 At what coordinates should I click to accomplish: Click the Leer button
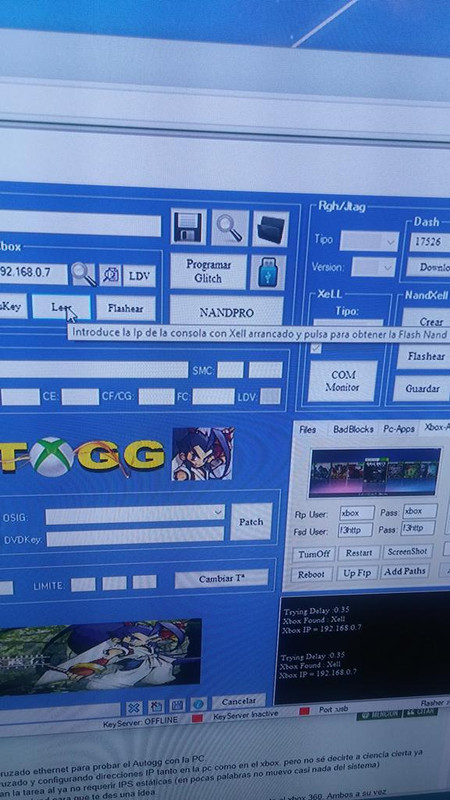(x=61, y=308)
